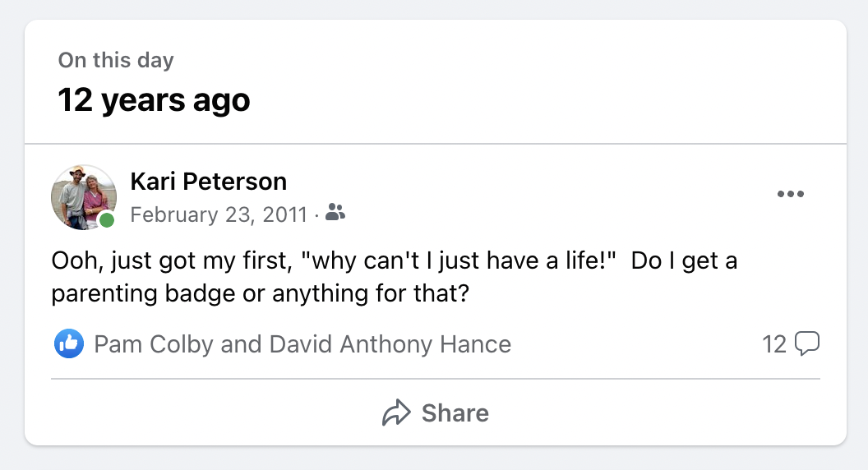Open comments via the speech bubble icon
Viewport: 868px width, 470px height.
[x=807, y=343]
